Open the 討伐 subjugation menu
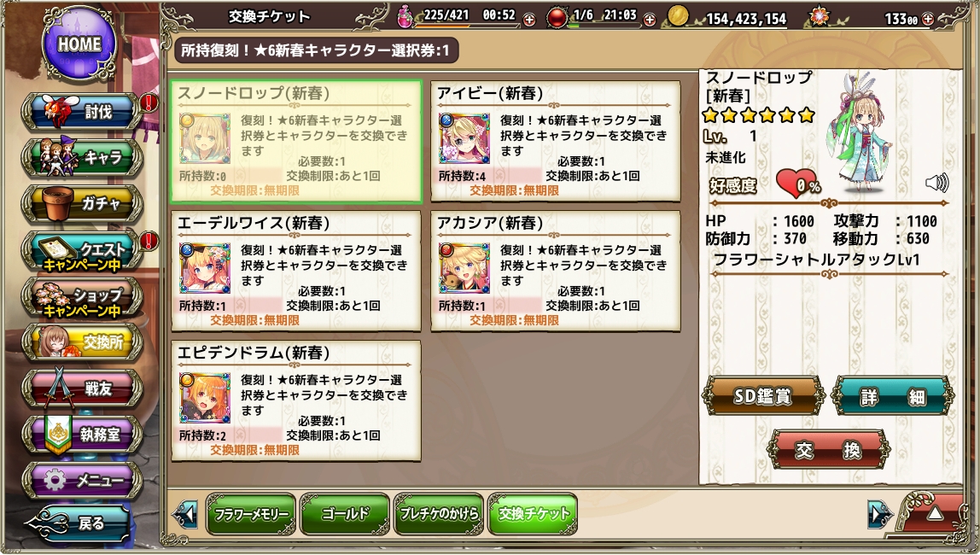The width and height of the screenshot is (980, 555). coord(82,112)
